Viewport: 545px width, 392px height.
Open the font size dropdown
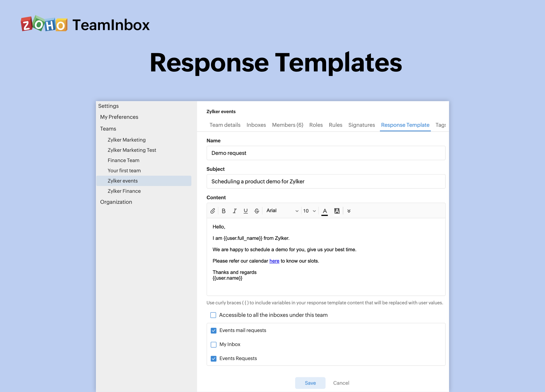tap(309, 211)
